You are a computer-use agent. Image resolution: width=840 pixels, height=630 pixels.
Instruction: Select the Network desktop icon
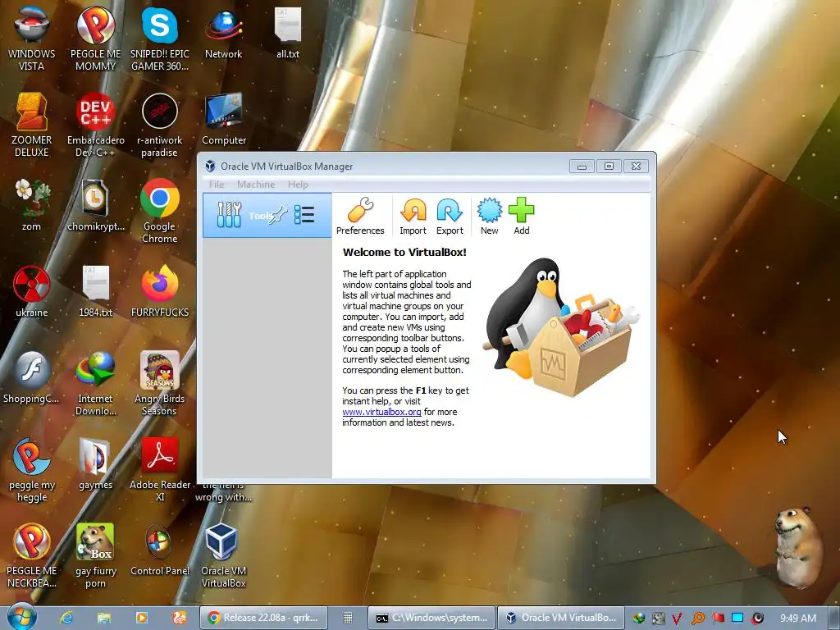223,33
